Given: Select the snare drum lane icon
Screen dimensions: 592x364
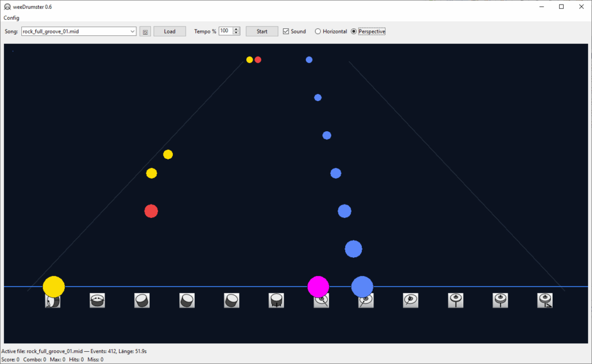Looking at the screenshot, I should tap(97, 300).
